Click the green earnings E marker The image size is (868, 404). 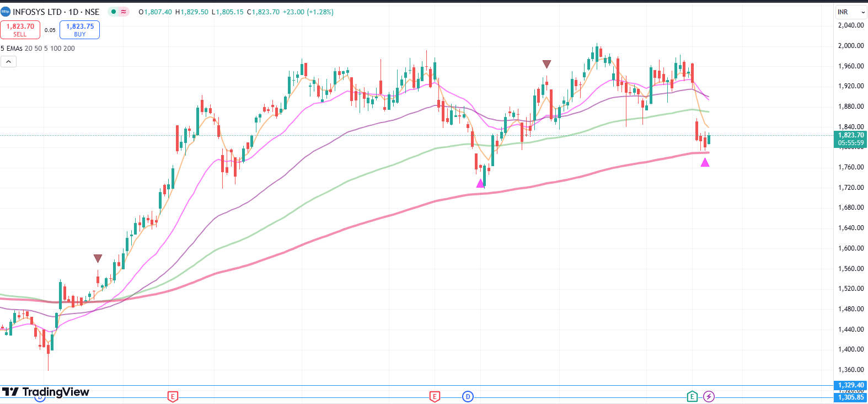(x=692, y=396)
